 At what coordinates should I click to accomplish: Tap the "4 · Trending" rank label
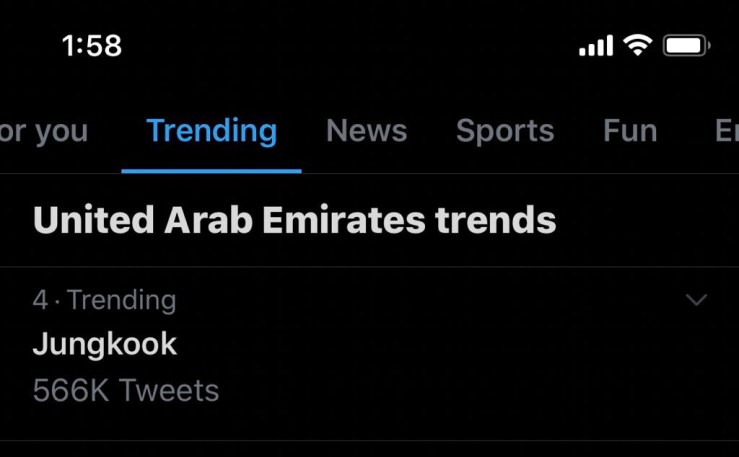click(x=104, y=299)
